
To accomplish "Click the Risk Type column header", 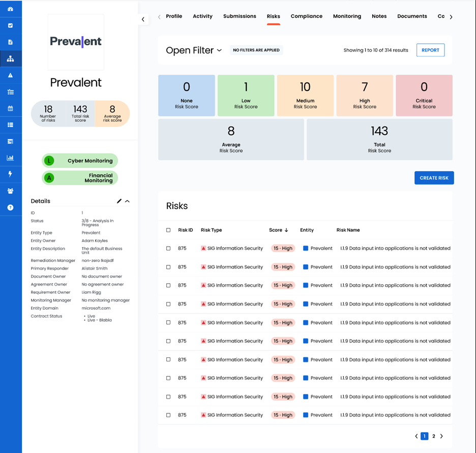I will pos(211,230).
